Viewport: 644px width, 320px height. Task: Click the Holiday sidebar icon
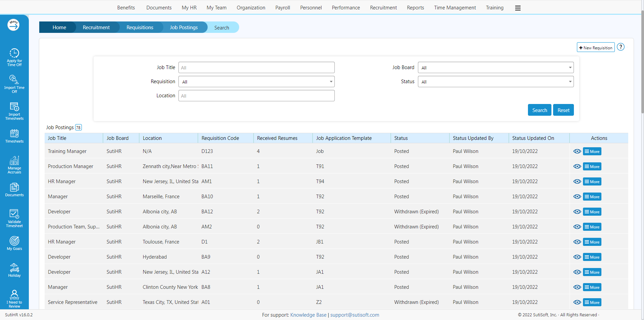pos(14,270)
